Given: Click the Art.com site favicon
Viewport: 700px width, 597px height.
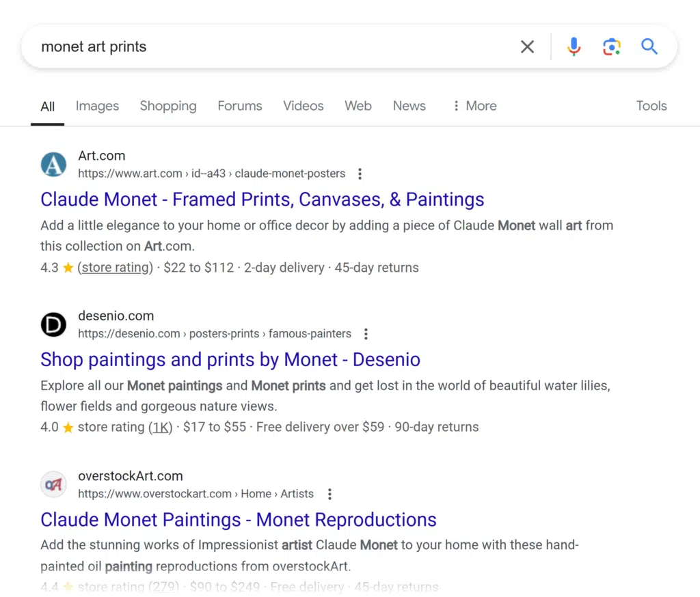Looking at the screenshot, I should (53, 165).
